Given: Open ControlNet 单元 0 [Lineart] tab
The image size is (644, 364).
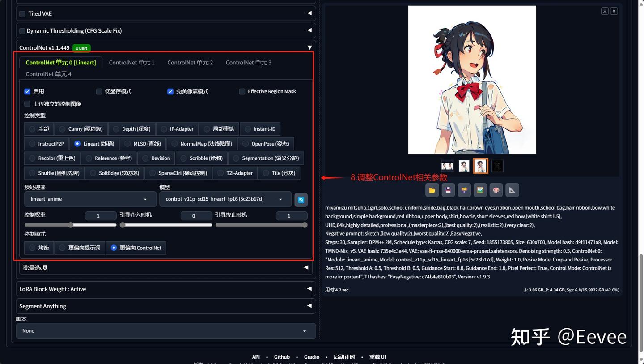Looking at the screenshot, I should click(61, 63).
